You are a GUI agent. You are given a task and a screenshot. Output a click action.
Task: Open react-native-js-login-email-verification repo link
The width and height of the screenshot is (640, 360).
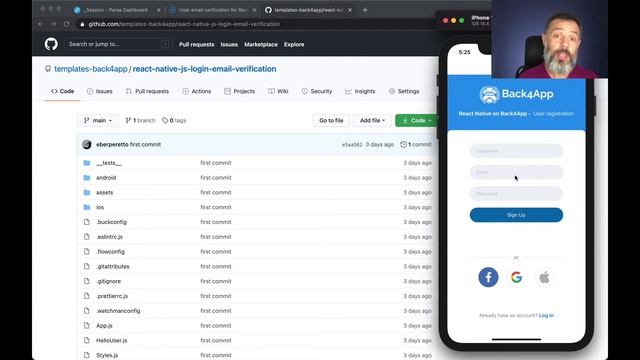(204, 69)
